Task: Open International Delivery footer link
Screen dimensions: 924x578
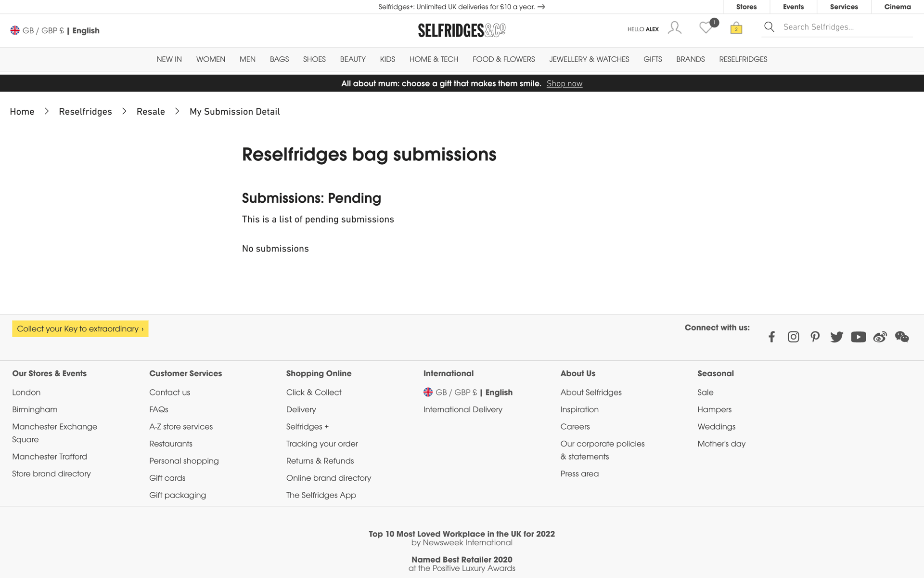Action: tap(462, 409)
